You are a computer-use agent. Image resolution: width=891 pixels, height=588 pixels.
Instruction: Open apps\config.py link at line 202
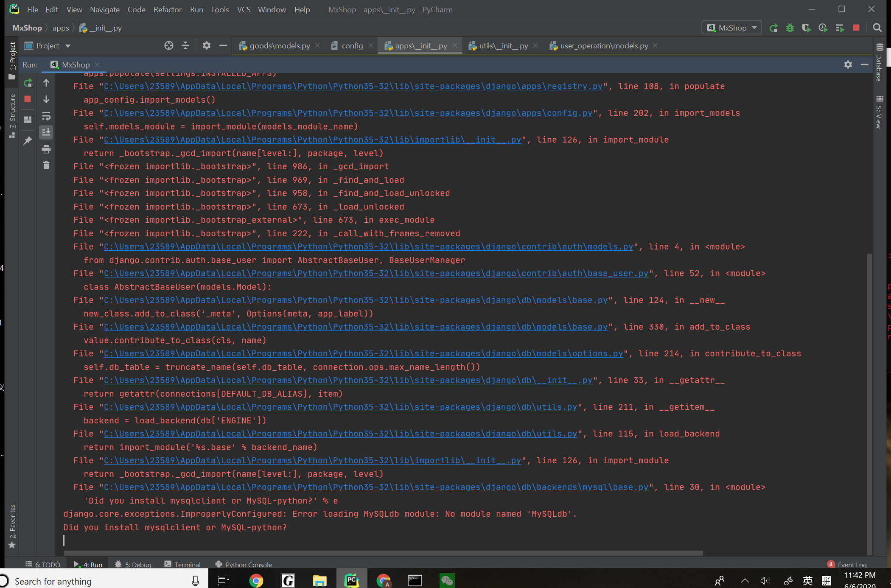click(348, 113)
